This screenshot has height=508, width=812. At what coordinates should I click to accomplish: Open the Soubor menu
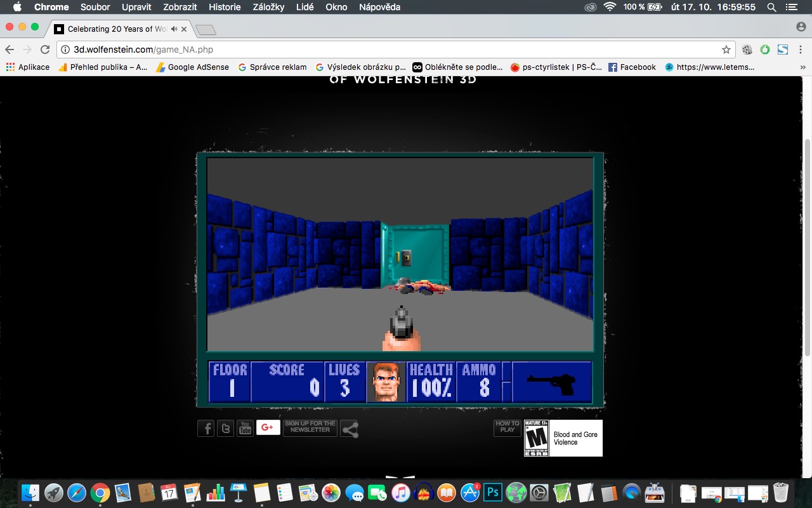pyautogui.click(x=95, y=7)
